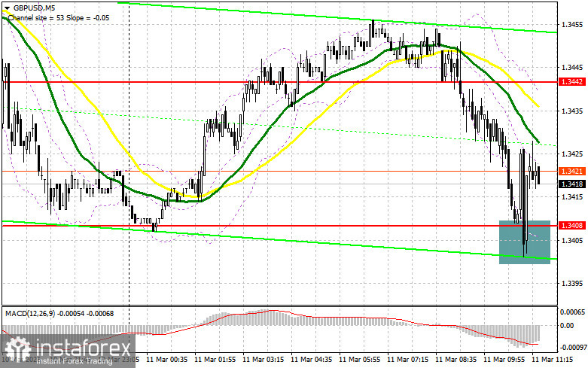Click the red 1.3408 price level tag

(x=572, y=225)
